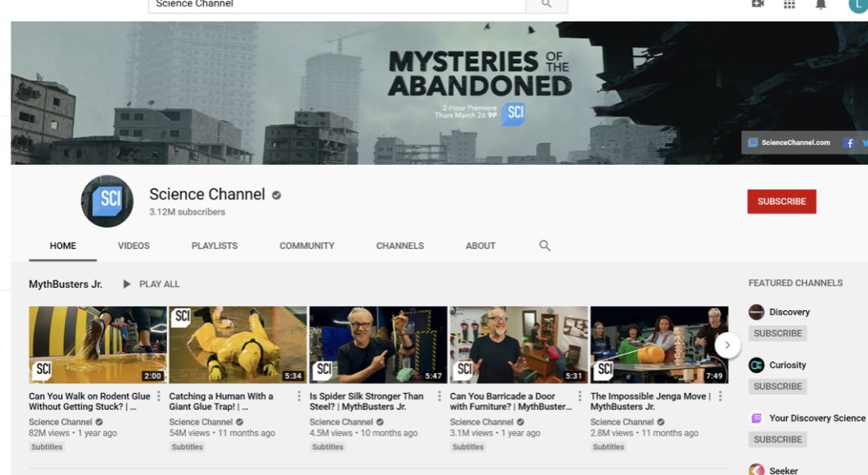The height and width of the screenshot is (475, 868).
Task: Open the Community tab
Action: (307, 246)
